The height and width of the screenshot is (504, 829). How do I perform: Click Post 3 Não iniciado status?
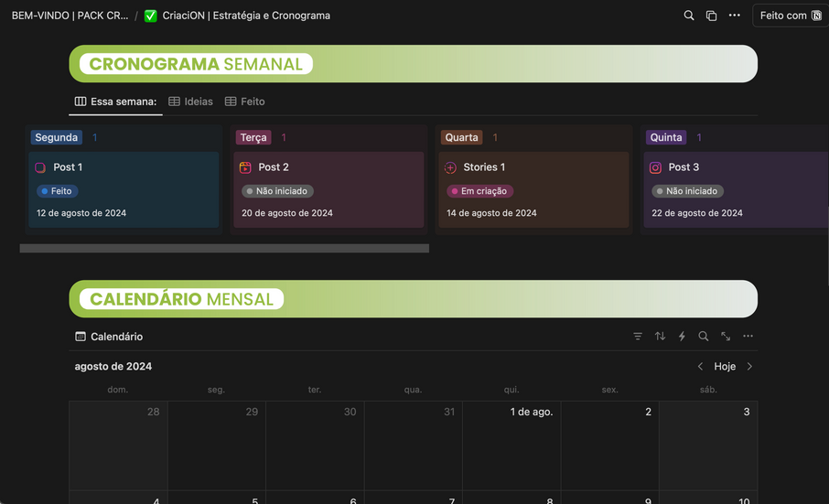pos(687,191)
